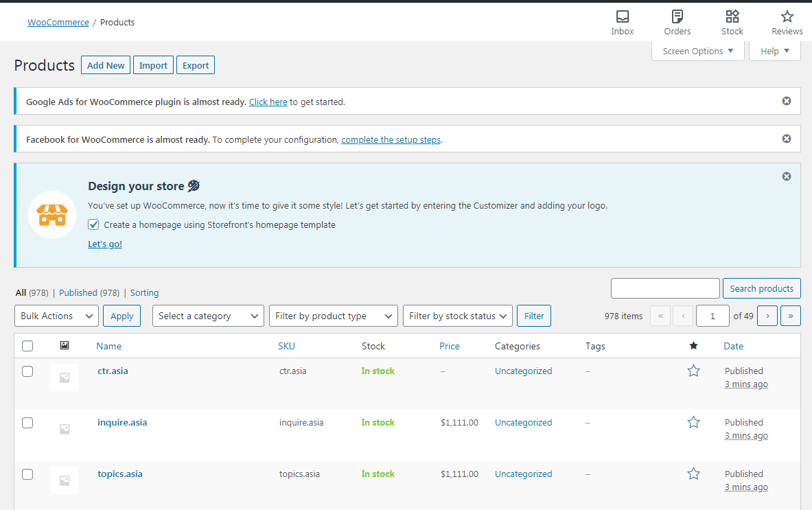Click the Import button

[153, 65]
